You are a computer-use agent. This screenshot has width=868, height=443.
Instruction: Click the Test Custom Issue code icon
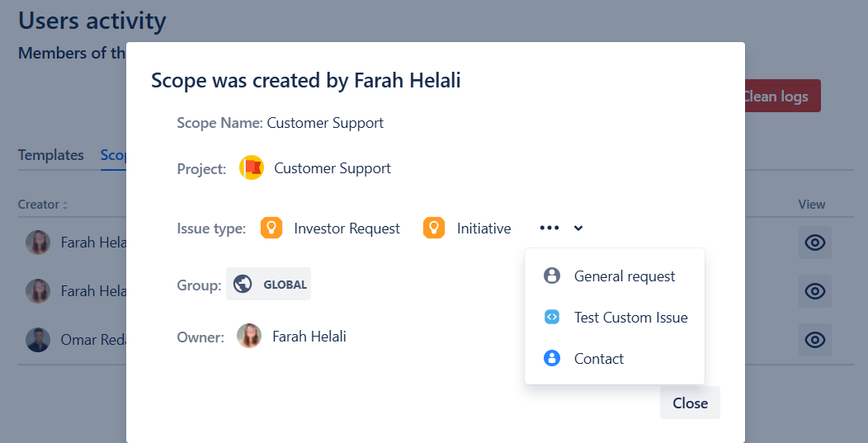click(552, 318)
